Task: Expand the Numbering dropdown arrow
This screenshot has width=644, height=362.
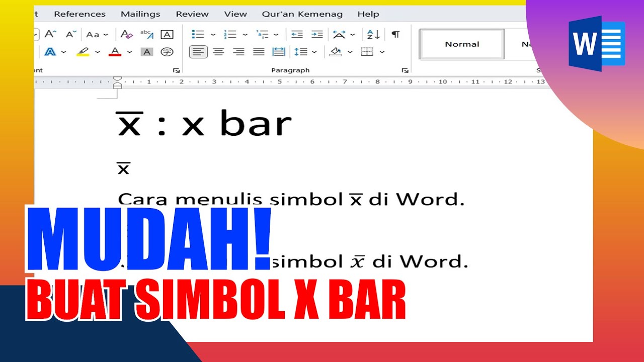Action: pos(245,35)
